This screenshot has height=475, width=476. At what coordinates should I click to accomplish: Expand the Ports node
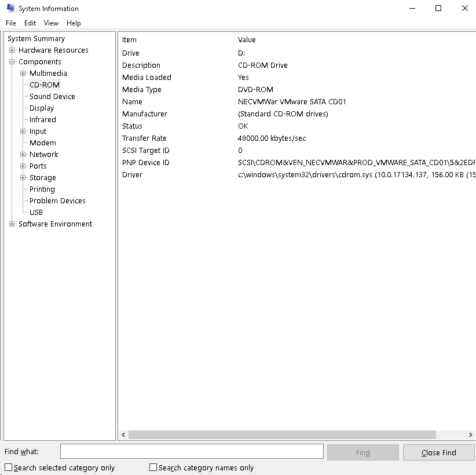[23, 166]
